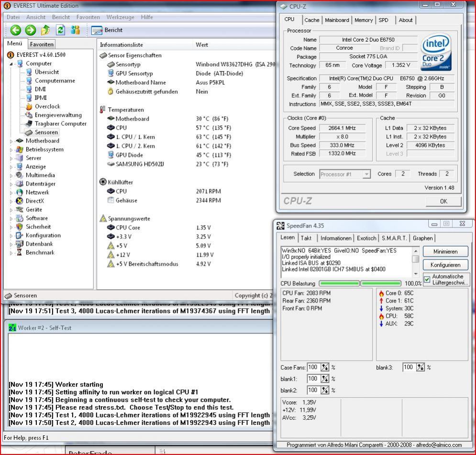Viewport: 476px width, 455px height.
Task: Click the Wert column header
Action: pyautogui.click(x=234, y=45)
